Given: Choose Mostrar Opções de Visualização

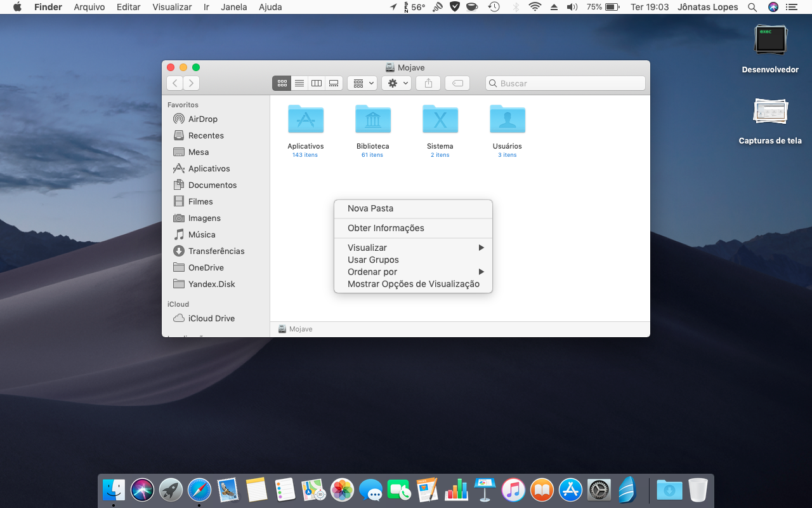Looking at the screenshot, I should click(x=413, y=284).
